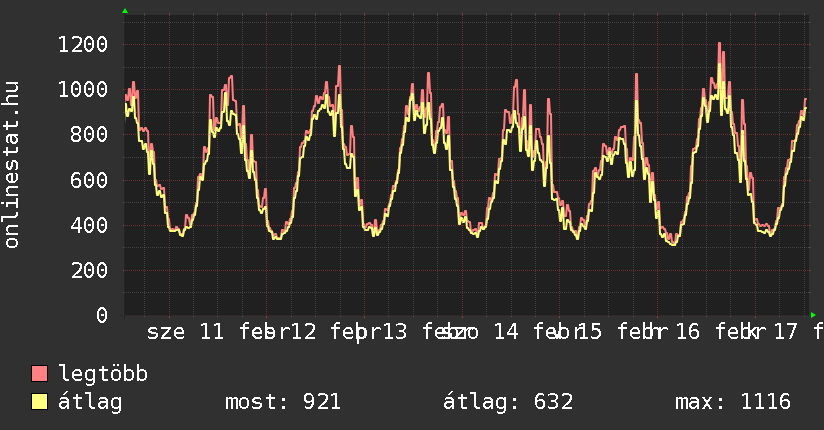Click the '14' date label on x-axis

pyautogui.click(x=506, y=332)
